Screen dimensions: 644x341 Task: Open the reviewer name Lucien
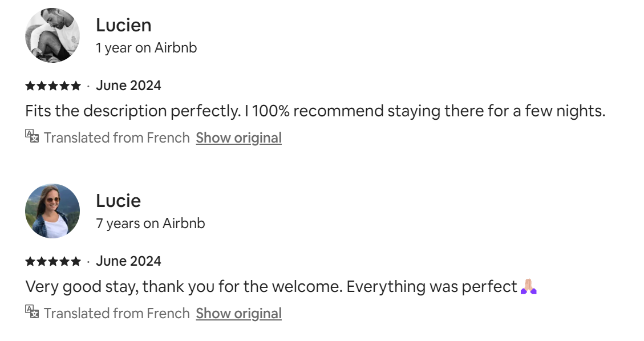point(123,25)
